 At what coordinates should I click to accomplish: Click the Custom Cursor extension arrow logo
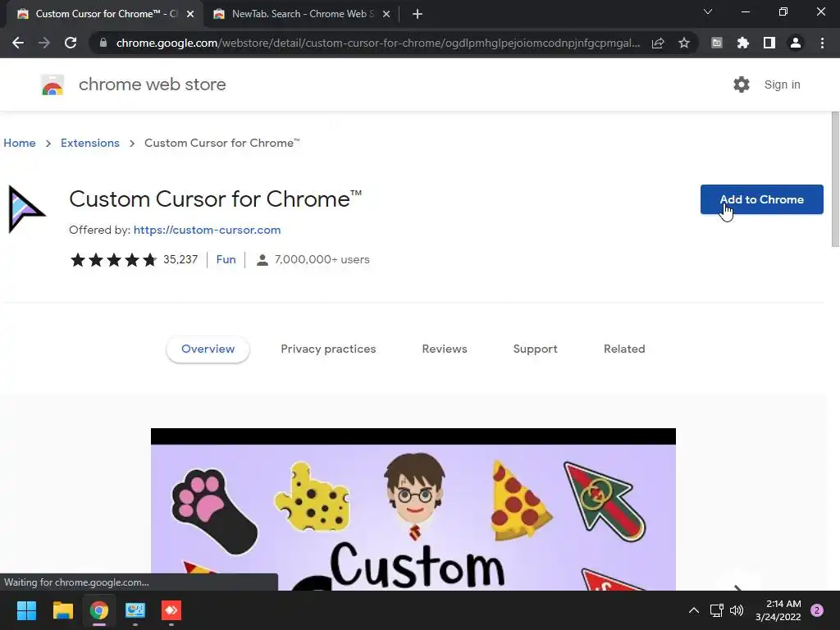(26, 209)
